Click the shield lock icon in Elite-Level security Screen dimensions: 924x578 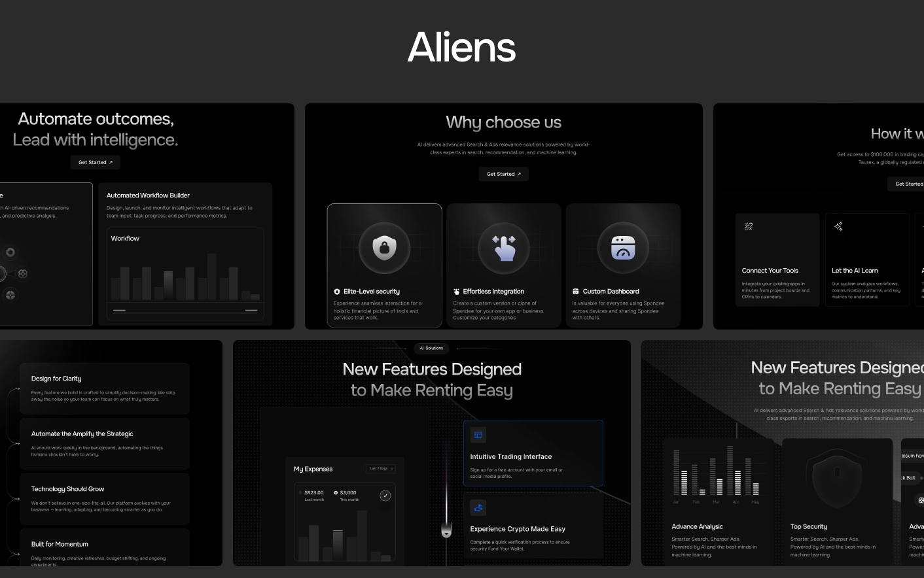coord(385,248)
